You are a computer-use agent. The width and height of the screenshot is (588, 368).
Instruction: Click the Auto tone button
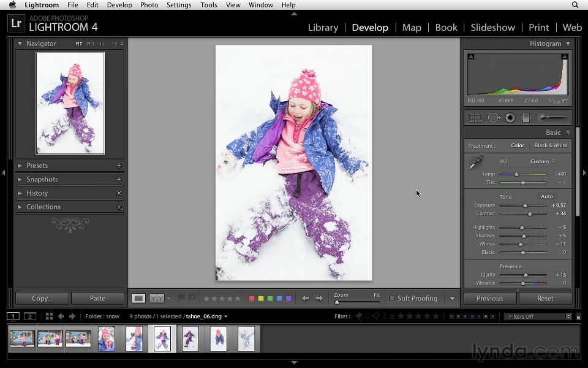pyautogui.click(x=546, y=196)
